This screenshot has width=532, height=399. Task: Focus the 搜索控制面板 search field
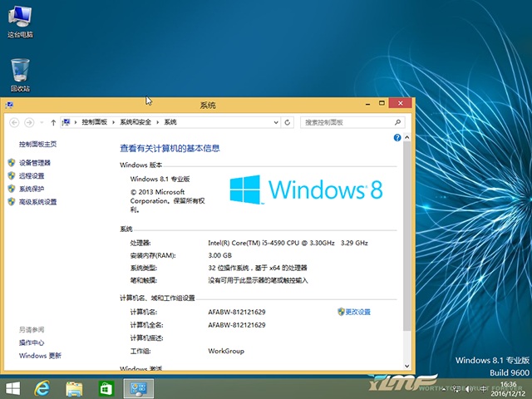352,122
